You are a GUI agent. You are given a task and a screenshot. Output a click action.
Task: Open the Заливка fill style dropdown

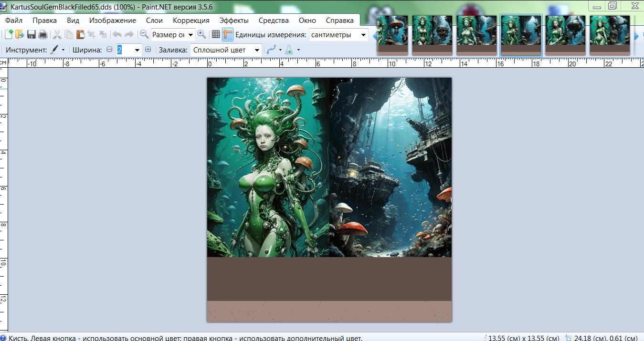point(257,50)
